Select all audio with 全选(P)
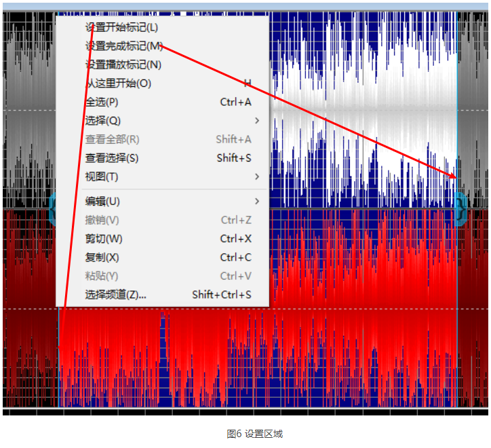Screen dimensions: 491x448 [x=102, y=102]
